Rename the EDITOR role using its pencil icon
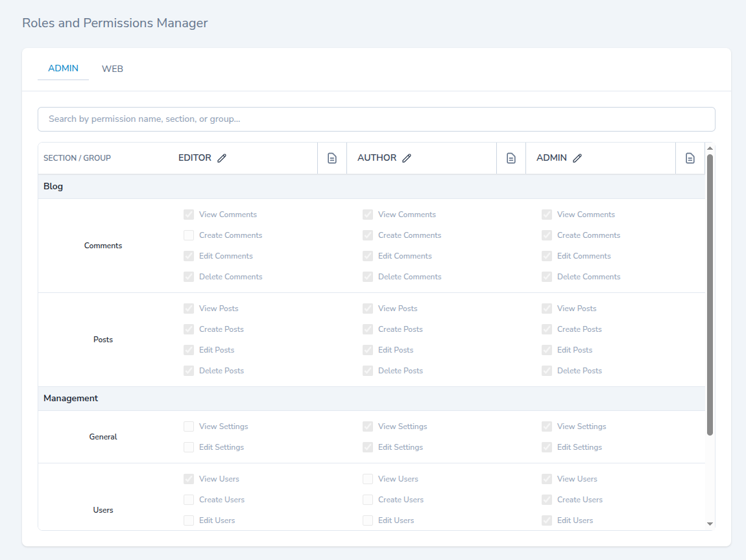Image resolution: width=746 pixels, height=560 pixels. coord(223,157)
